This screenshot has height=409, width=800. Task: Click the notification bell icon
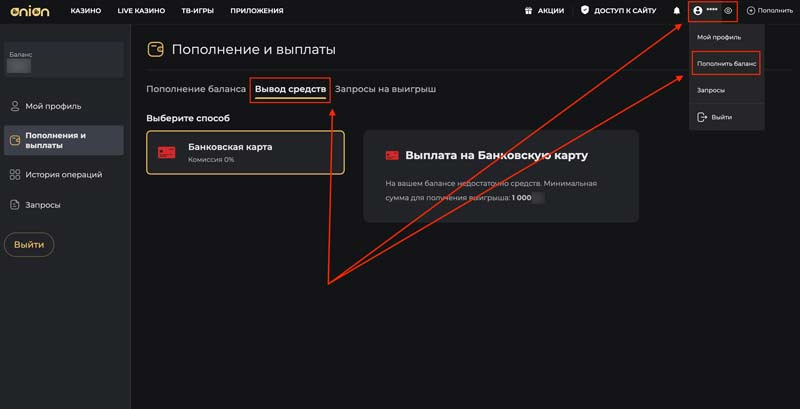tap(676, 11)
